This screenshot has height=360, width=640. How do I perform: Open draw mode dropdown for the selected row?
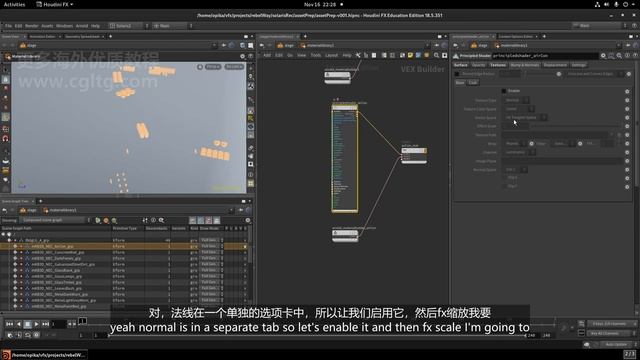211,247
